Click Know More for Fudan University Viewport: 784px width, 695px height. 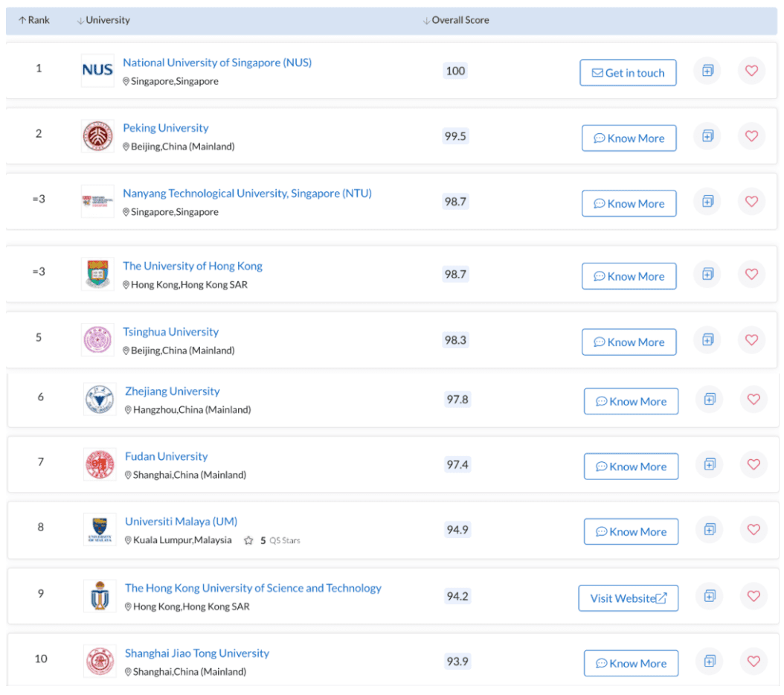631,467
